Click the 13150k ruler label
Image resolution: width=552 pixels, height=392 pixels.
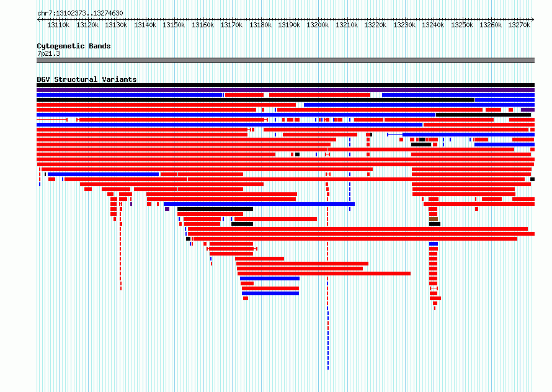(x=174, y=25)
